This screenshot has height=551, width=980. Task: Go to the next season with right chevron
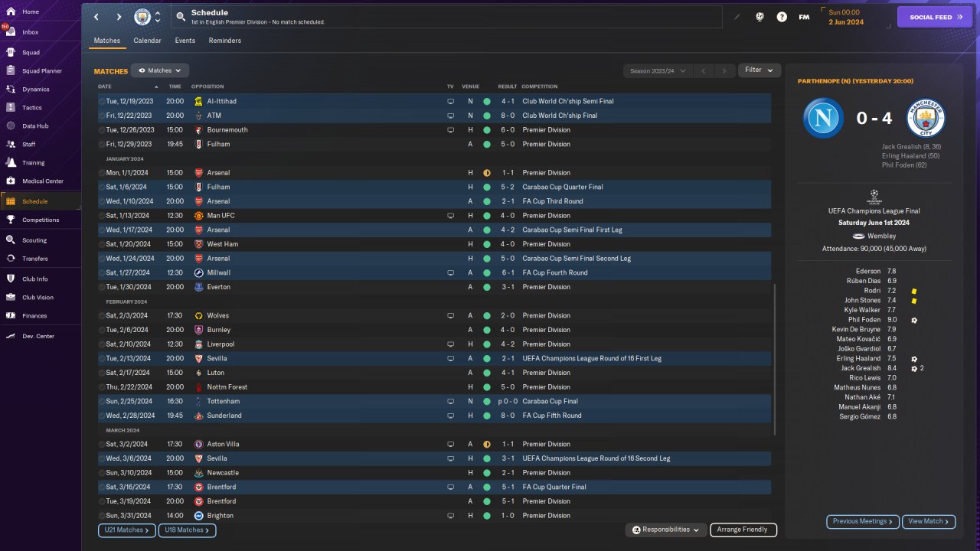click(x=724, y=70)
